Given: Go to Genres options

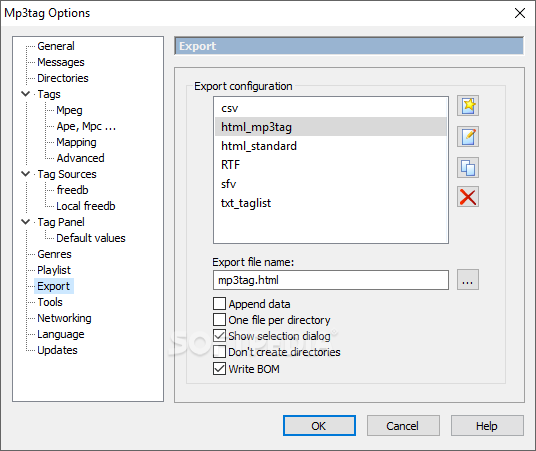Looking at the screenshot, I should coord(54,254).
